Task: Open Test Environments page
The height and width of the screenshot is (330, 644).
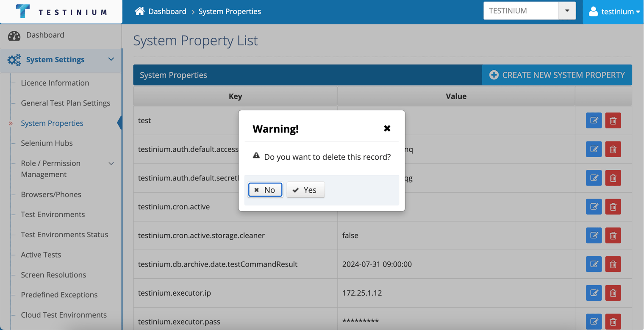Action: click(53, 214)
